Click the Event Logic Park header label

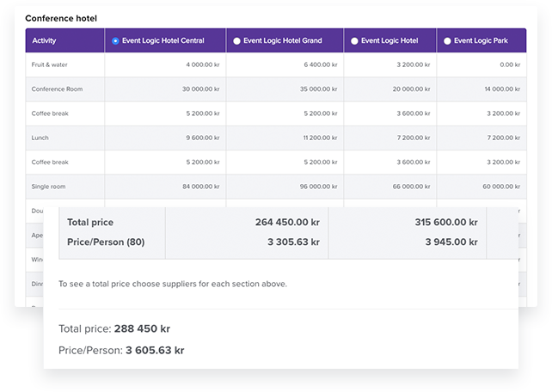(481, 40)
